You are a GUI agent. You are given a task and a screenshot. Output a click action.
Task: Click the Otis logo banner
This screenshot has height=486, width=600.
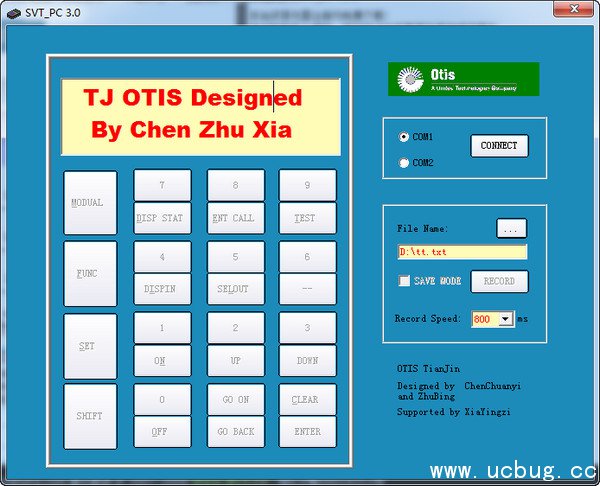[463, 80]
